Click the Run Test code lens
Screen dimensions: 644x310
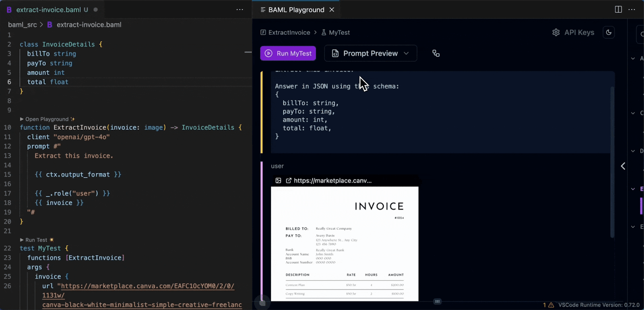click(x=36, y=240)
